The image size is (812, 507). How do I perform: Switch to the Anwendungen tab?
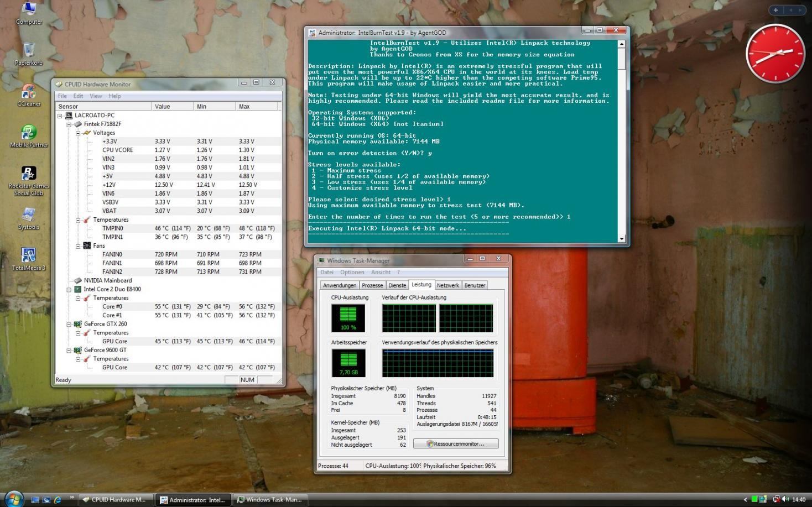click(x=340, y=285)
